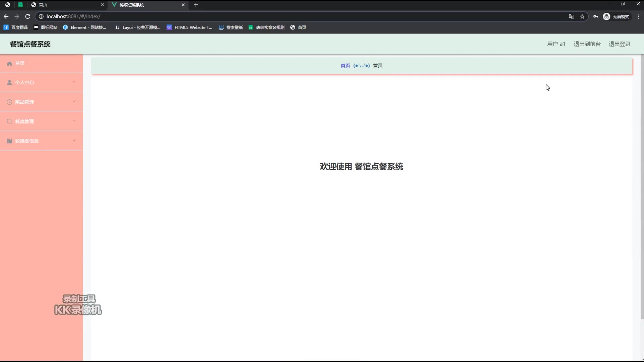The width and height of the screenshot is (644, 362).
Task: Click the 用户 a1 label in header
Action: tap(556, 44)
